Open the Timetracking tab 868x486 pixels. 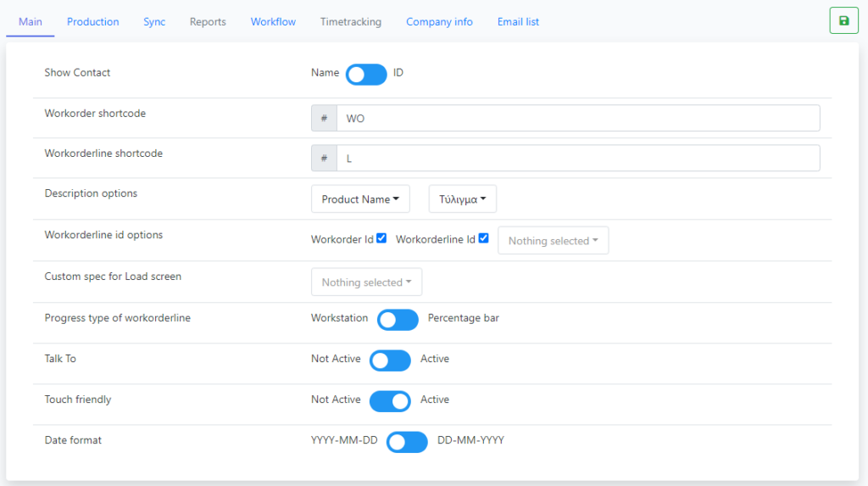click(x=351, y=21)
